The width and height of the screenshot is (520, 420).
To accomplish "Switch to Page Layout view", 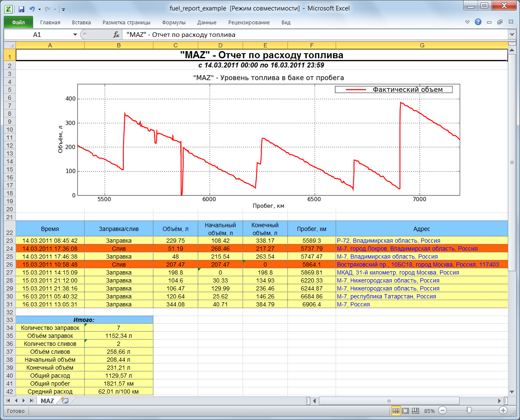I will [406, 411].
